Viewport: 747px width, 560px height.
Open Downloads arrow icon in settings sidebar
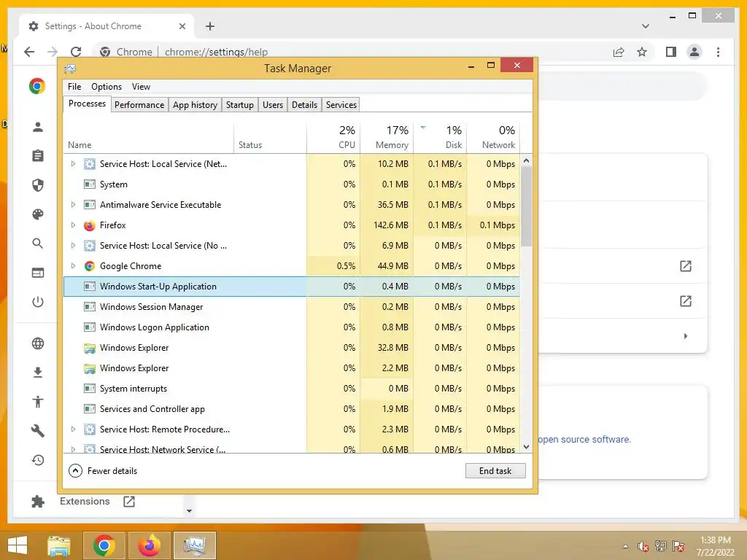38,373
